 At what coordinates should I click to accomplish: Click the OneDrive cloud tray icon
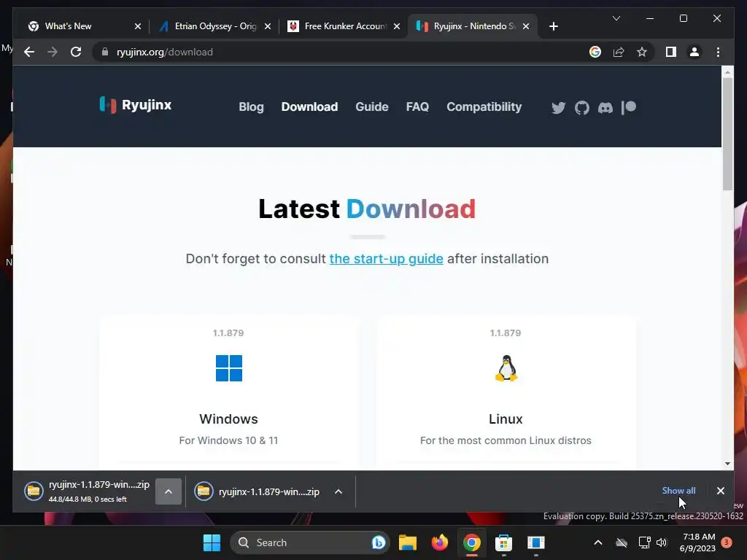tap(622, 542)
